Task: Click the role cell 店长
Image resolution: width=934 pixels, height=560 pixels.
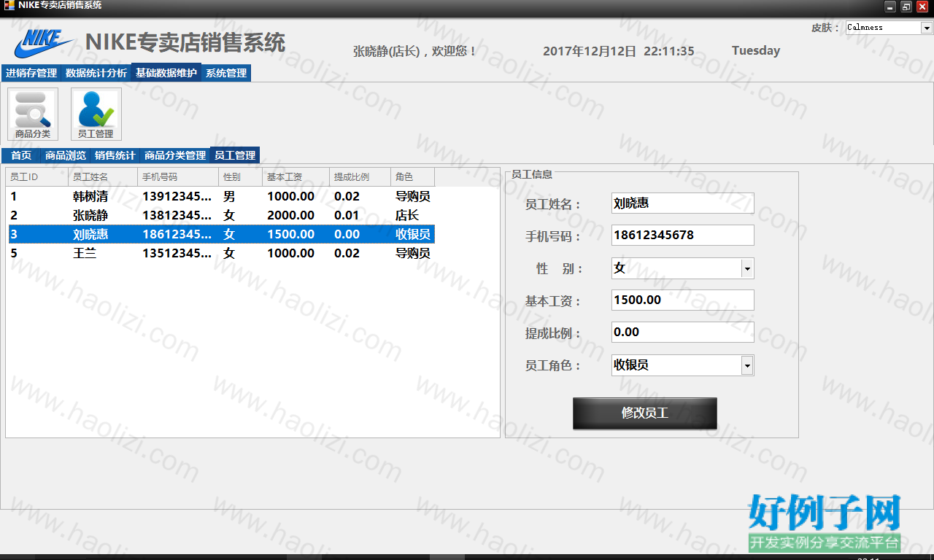Action: point(407,216)
